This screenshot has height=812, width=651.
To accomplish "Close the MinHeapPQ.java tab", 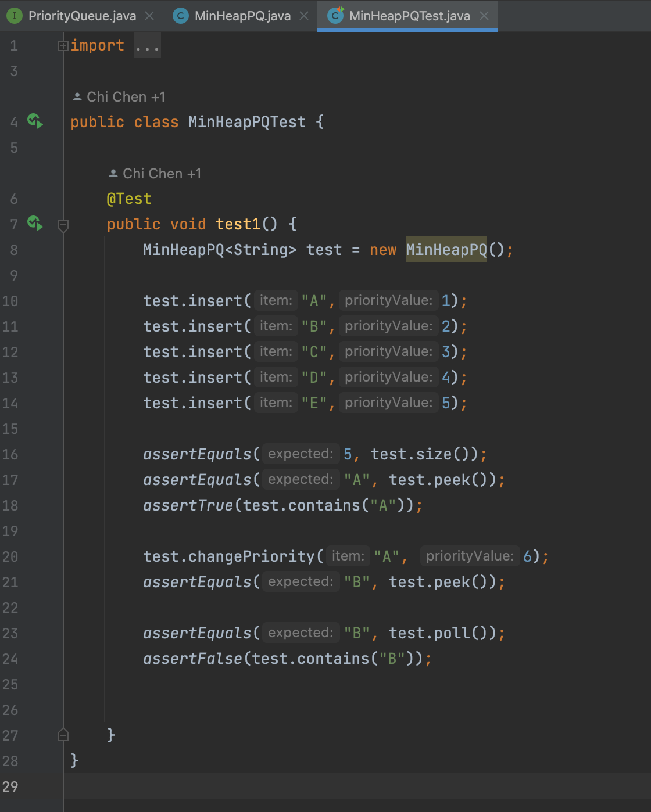I will point(304,16).
